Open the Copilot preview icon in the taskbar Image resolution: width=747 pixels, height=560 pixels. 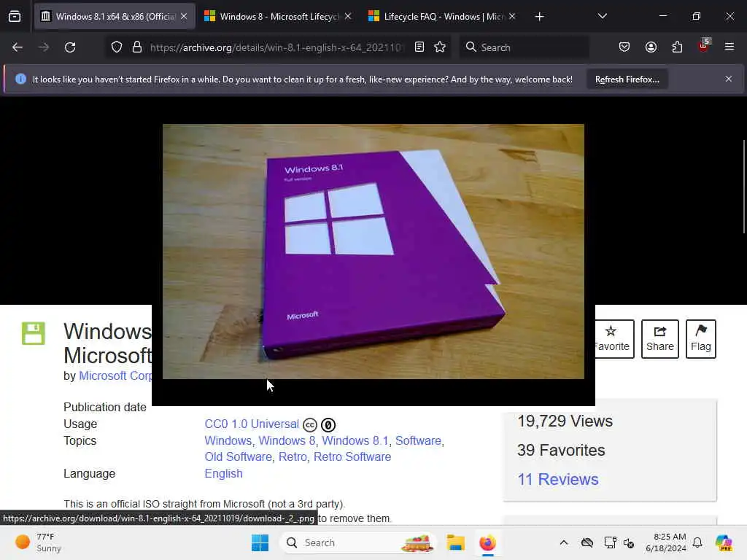tap(724, 542)
